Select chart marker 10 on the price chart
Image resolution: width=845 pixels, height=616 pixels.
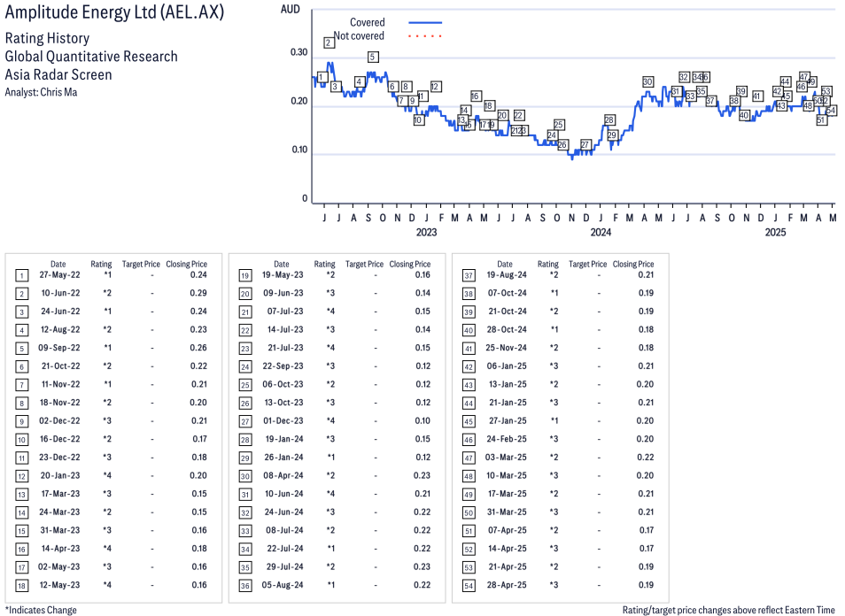tap(418, 120)
